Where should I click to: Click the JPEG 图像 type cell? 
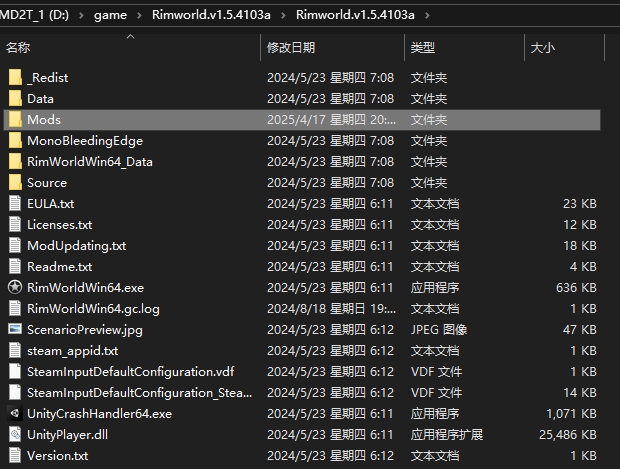click(439, 329)
